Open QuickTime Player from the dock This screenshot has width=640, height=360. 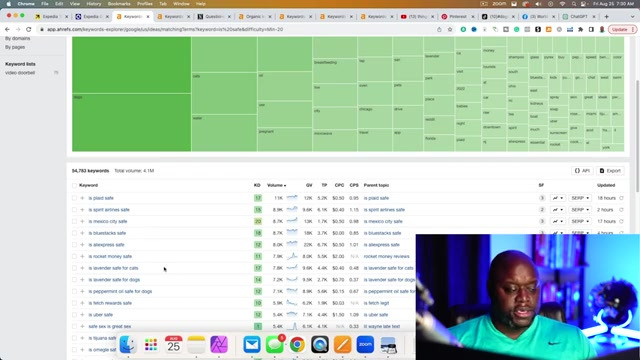coord(320,344)
